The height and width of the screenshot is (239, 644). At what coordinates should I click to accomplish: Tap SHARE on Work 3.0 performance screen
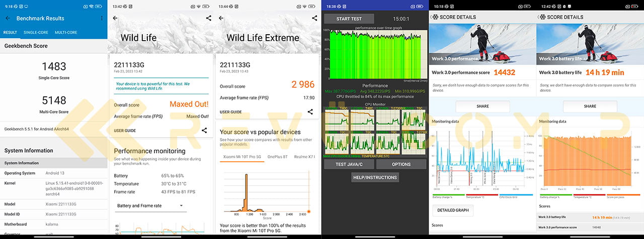click(482, 106)
